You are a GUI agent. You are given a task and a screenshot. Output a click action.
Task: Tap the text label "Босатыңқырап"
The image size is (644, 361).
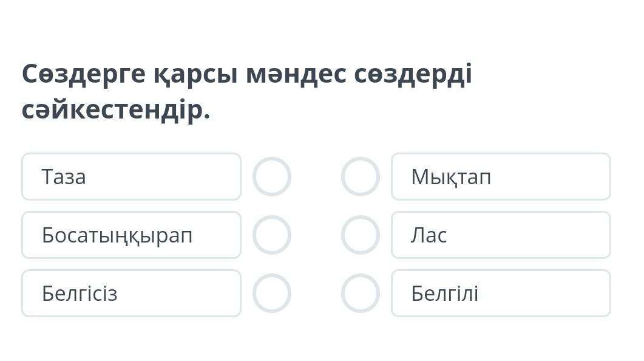pyautogui.click(x=117, y=236)
